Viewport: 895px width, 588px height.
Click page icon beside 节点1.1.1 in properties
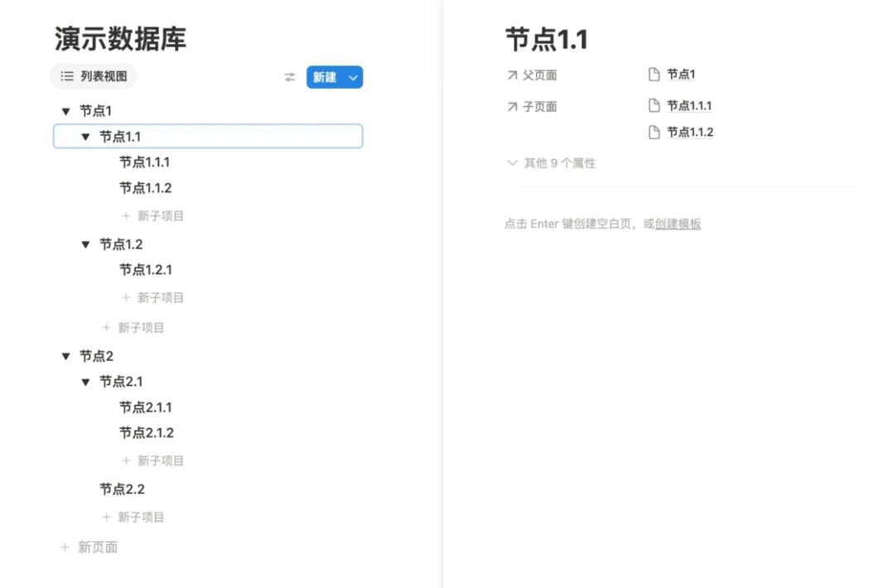coord(654,105)
